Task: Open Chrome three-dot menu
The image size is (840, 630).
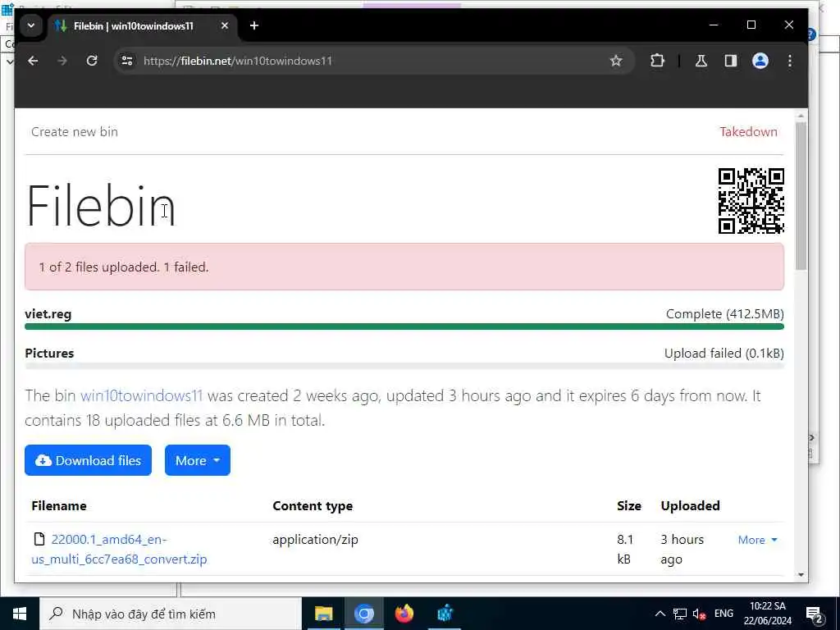Action: 790,61
